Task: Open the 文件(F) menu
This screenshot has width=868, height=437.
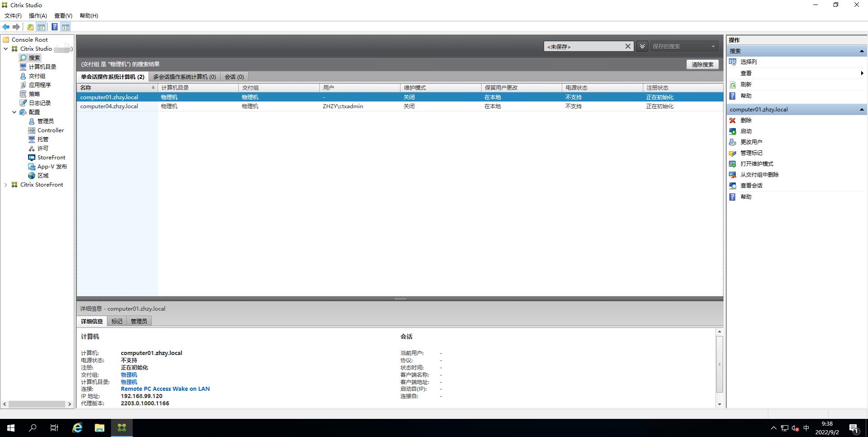Action: pos(13,15)
